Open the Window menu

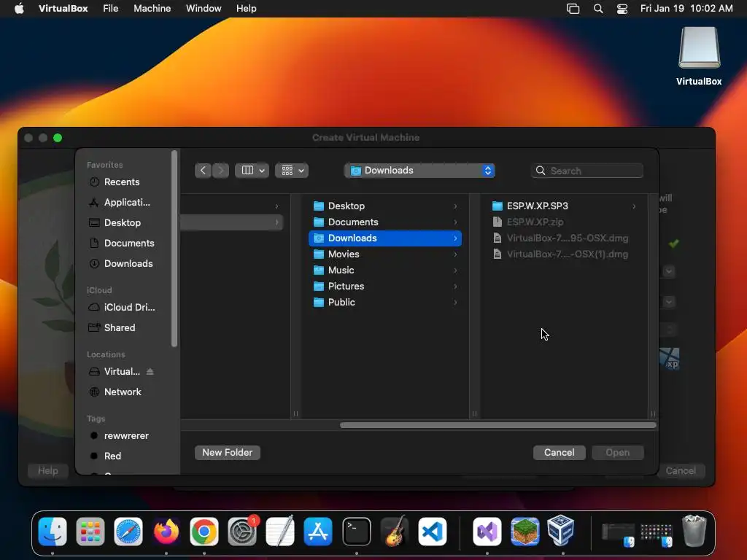(204, 9)
